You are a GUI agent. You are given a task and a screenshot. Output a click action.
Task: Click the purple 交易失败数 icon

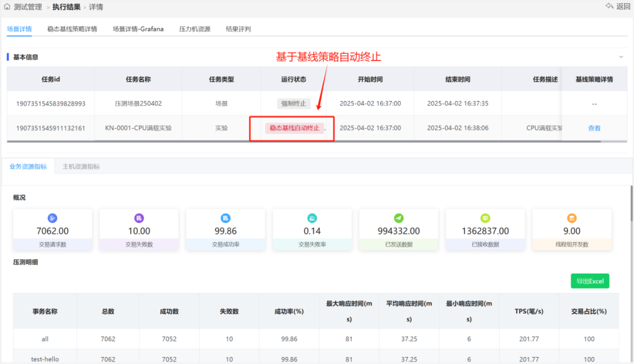[x=139, y=218]
